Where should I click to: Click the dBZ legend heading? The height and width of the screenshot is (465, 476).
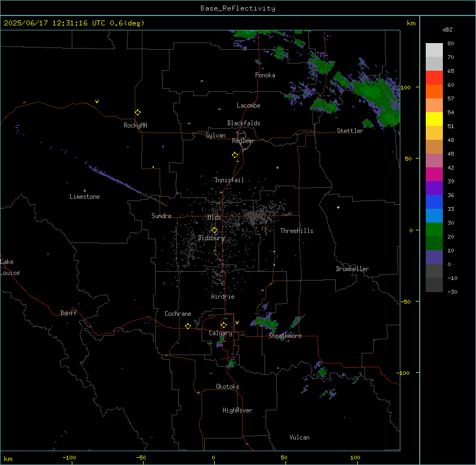[447, 29]
